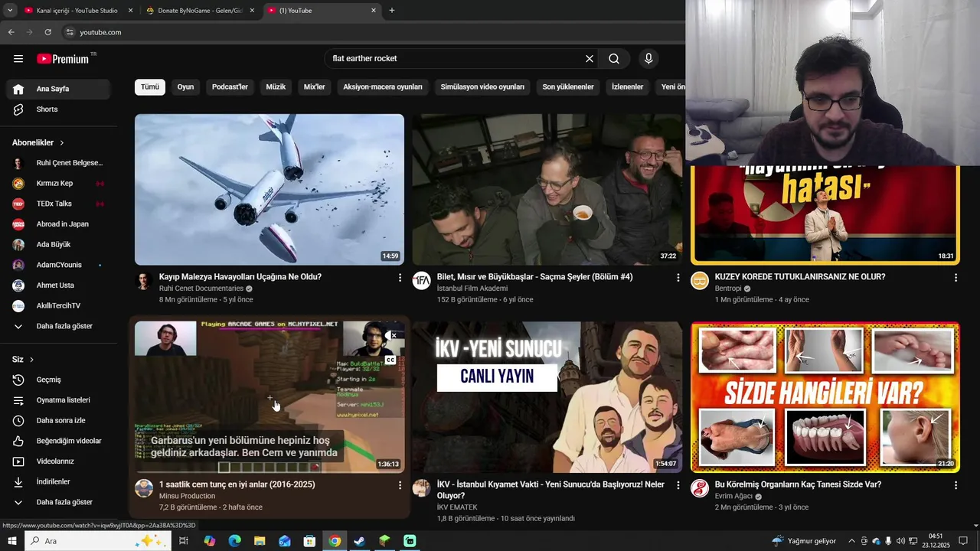This screenshot has width=980, height=551.
Task: Switch to Kanal içeriği YouTube Studio tab
Action: click(x=77, y=11)
